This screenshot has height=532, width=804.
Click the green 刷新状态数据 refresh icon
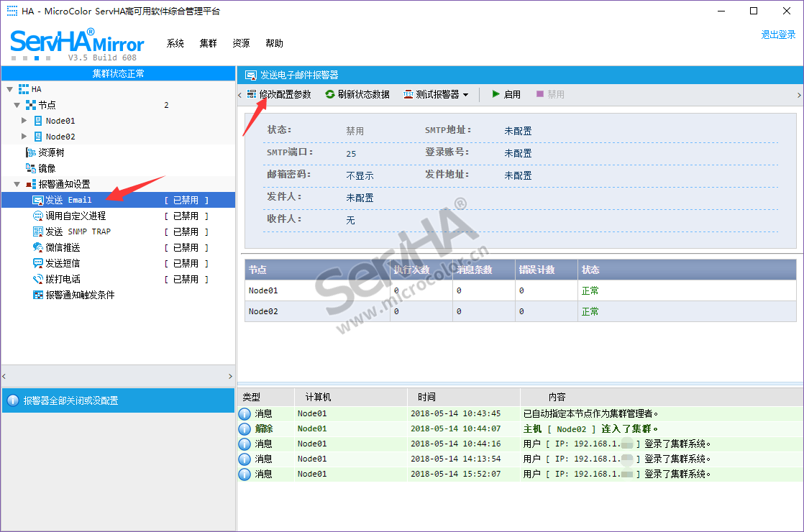coord(330,94)
